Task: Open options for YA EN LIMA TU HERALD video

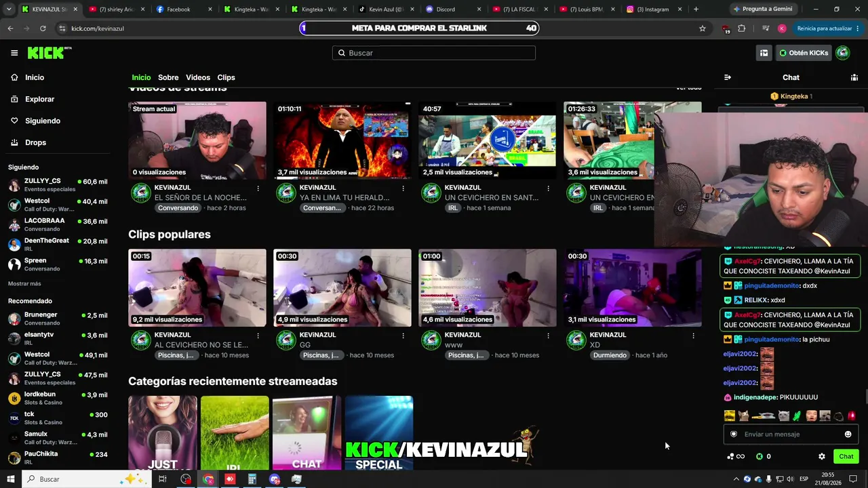Action: (x=403, y=188)
